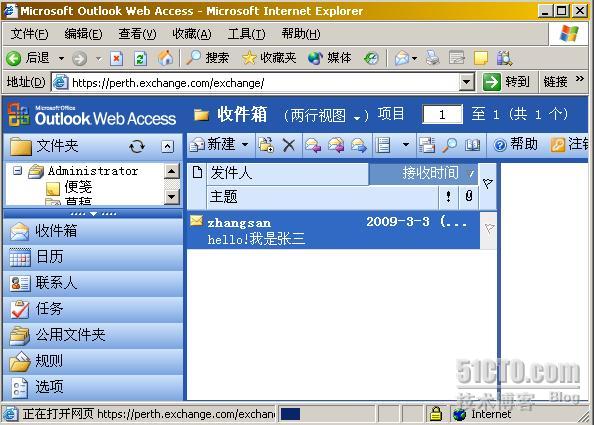
Task: Open the Mail icon dropdown arrow
Action: pos(414,59)
